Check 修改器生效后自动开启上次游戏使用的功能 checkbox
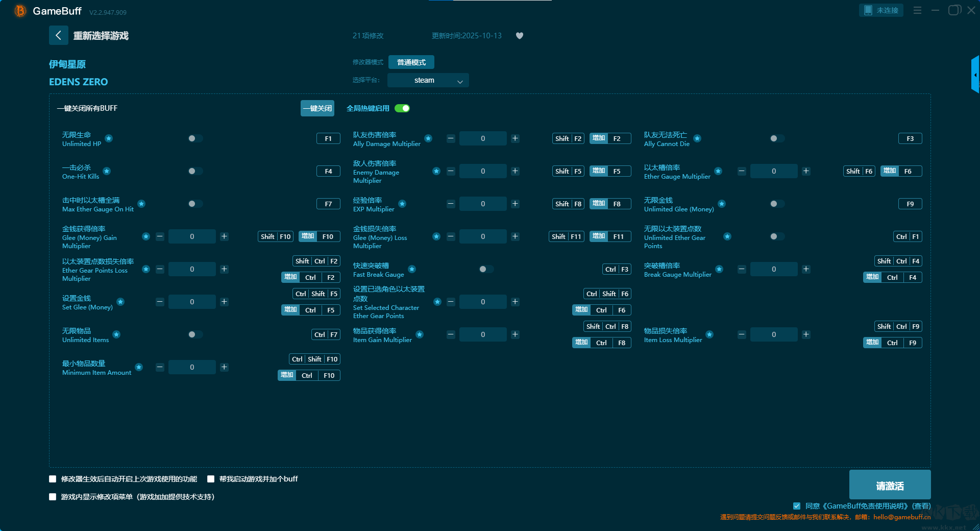The width and height of the screenshot is (980, 531). pyautogui.click(x=53, y=479)
